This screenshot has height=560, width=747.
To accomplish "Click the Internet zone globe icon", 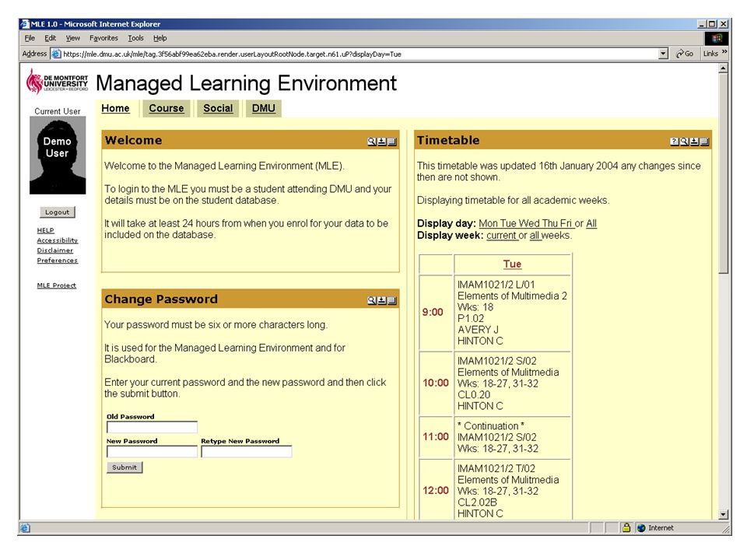I will click(641, 528).
